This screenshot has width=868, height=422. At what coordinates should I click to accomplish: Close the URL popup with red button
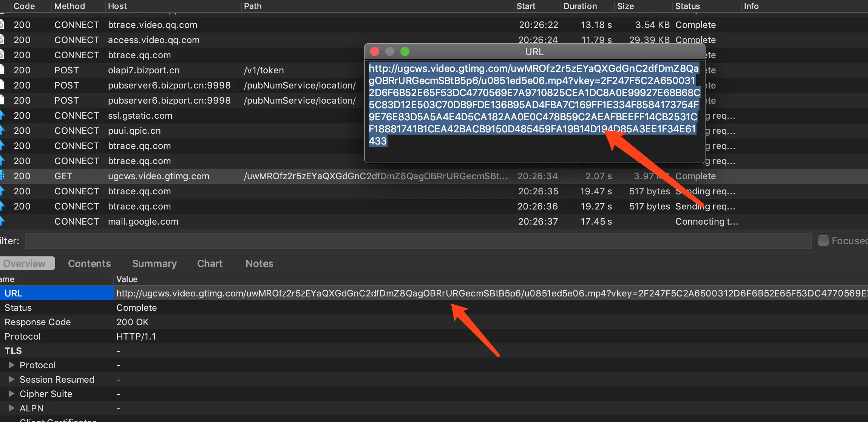pyautogui.click(x=375, y=51)
